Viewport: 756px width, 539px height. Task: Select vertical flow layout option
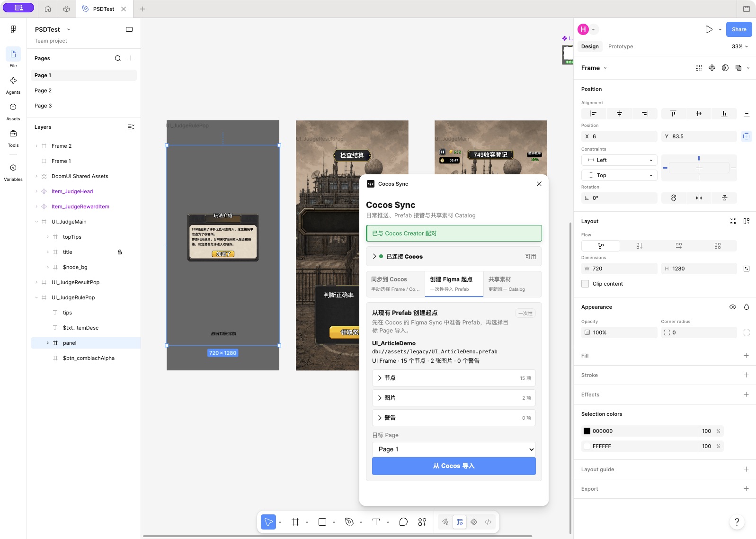(x=640, y=246)
